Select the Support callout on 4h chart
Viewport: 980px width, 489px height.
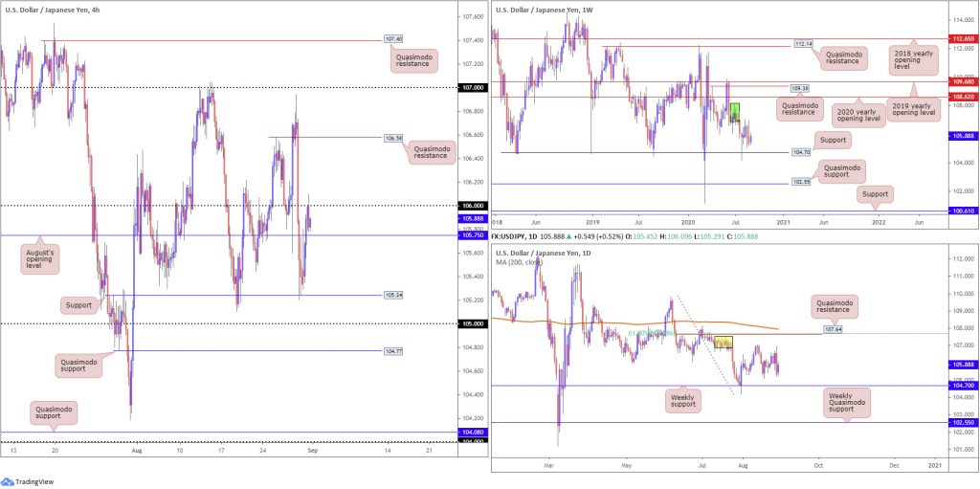[80, 306]
